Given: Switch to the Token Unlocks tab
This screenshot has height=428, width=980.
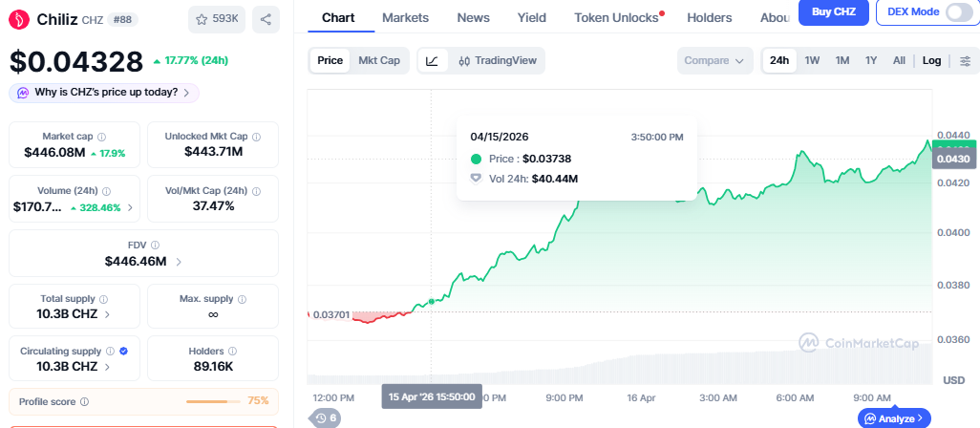Looking at the screenshot, I should pos(617,17).
